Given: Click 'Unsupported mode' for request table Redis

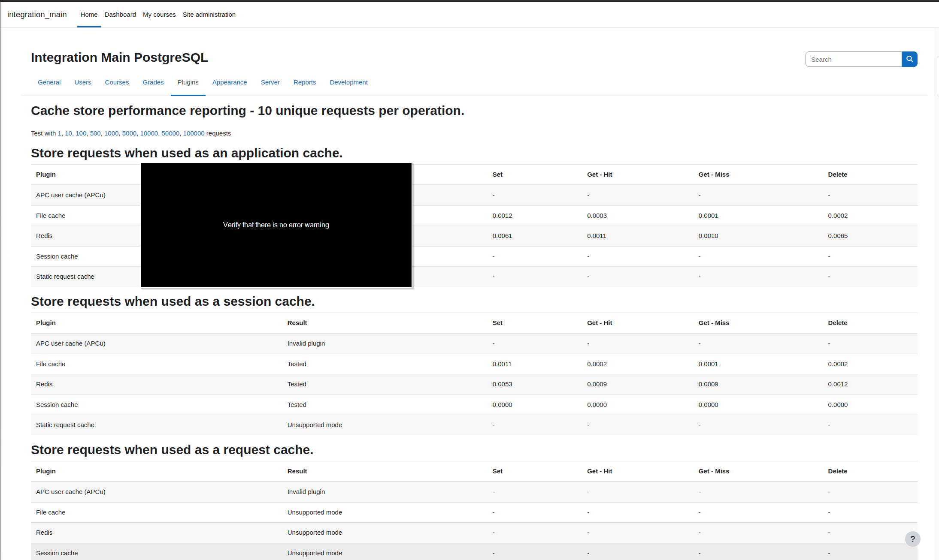Looking at the screenshot, I should tap(315, 533).
